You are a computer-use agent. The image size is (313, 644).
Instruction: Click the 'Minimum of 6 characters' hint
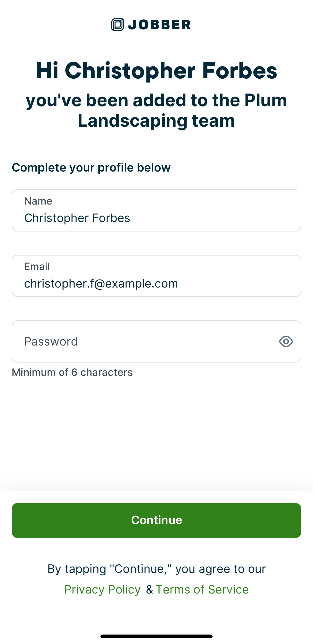[72, 372]
